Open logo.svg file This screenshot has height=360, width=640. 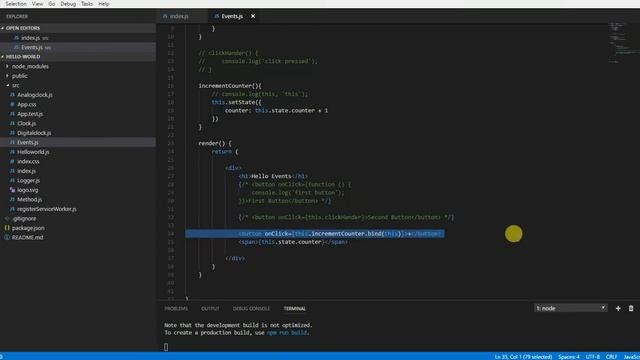[x=27, y=190]
